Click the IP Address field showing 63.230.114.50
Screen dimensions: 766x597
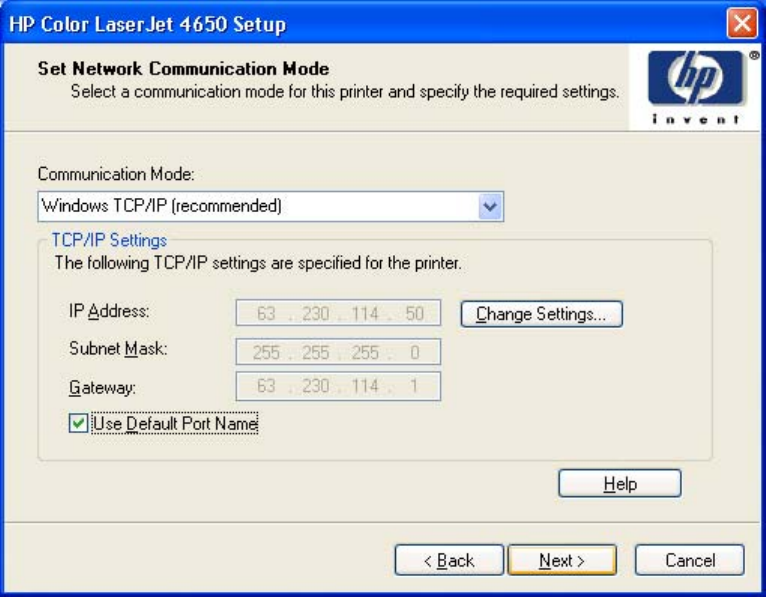coord(338,313)
